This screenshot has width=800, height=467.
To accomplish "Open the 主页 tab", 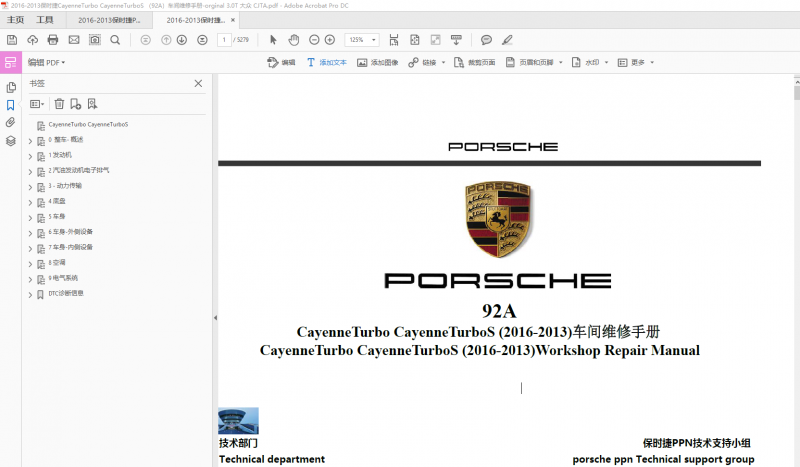I will coord(15,20).
